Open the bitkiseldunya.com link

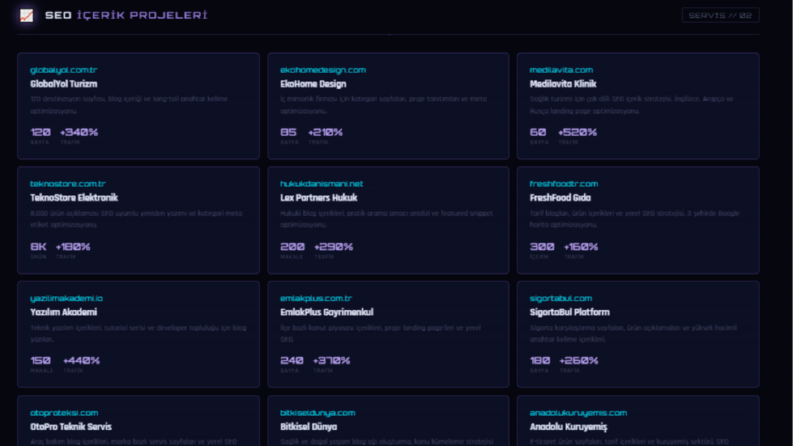coord(318,413)
